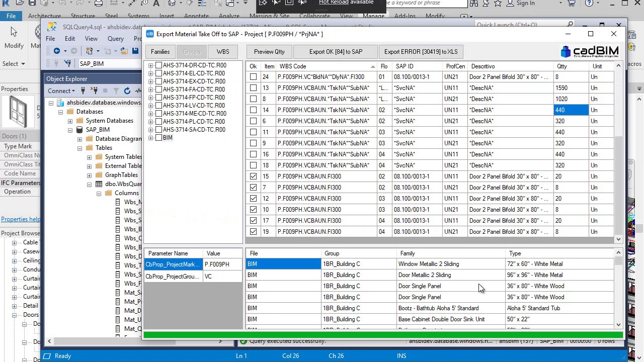Screen dimensions: 644x362
Task: Open the Connect dropdown in Object Explorer
Action: (61, 91)
